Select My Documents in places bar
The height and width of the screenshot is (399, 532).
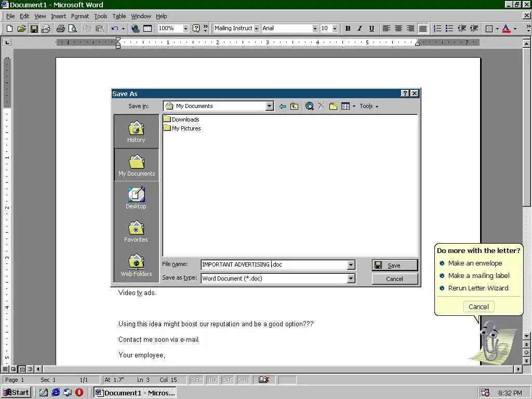pyautogui.click(x=136, y=165)
